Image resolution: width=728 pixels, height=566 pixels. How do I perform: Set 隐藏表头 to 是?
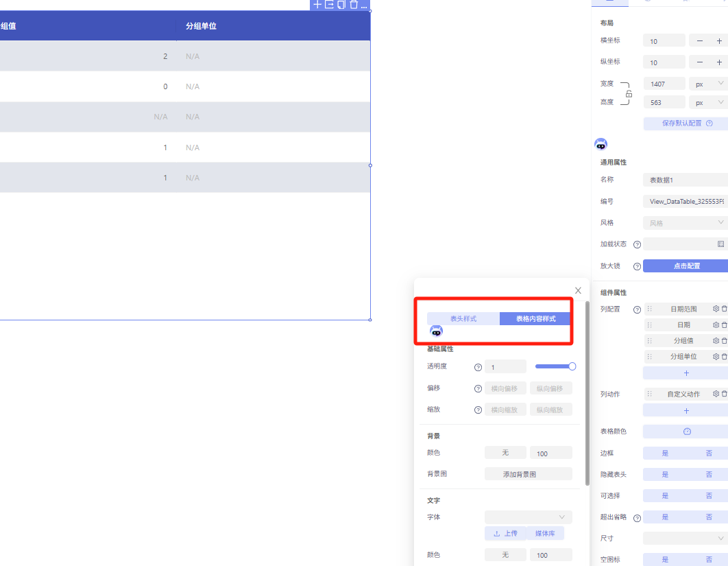(x=665, y=475)
